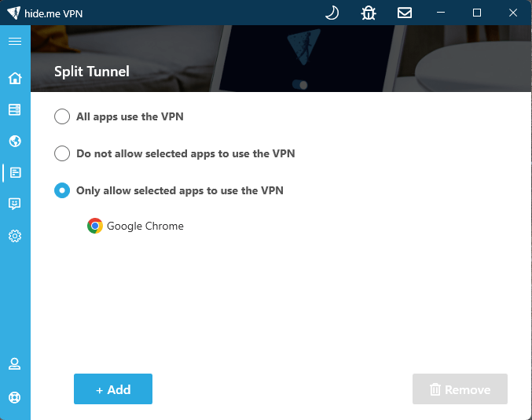Close the hide.me VPN window
Image resolution: width=532 pixels, height=420 pixels.
(513, 13)
